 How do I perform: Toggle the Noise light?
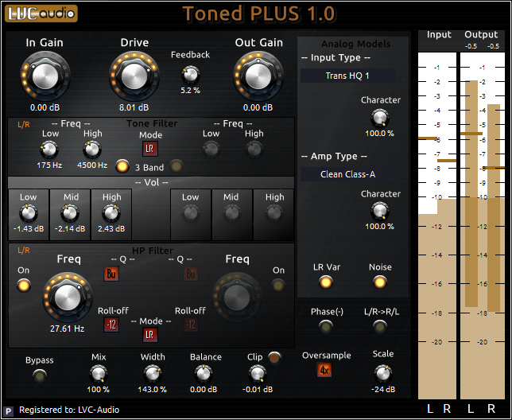pos(380,282)
